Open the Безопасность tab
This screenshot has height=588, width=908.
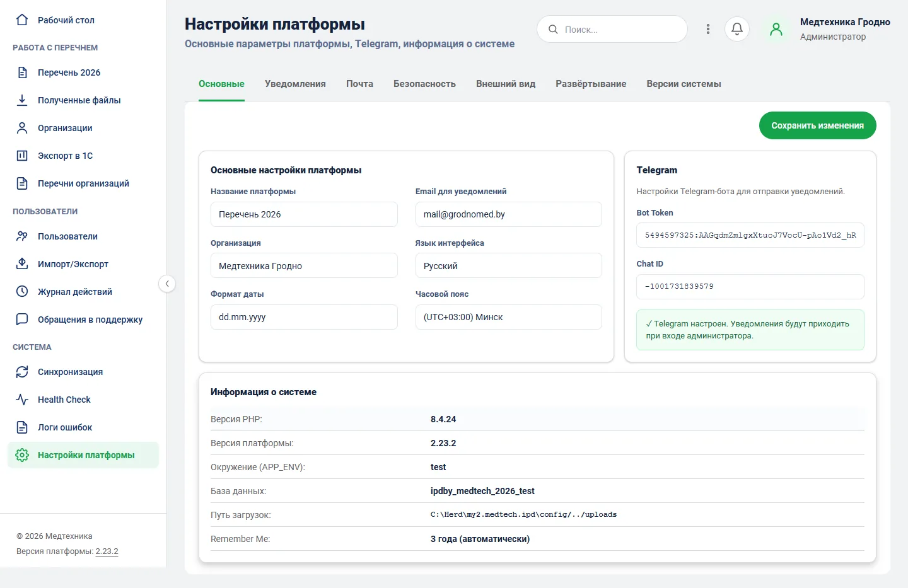coord(424,84)
